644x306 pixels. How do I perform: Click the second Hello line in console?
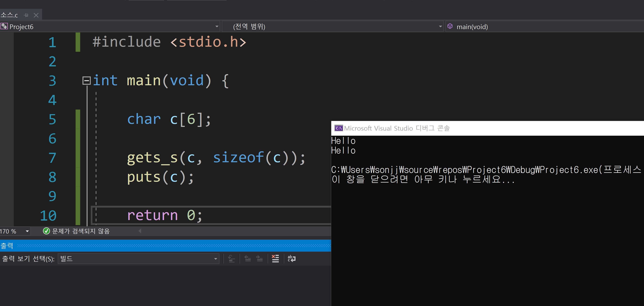coord(343,151)
